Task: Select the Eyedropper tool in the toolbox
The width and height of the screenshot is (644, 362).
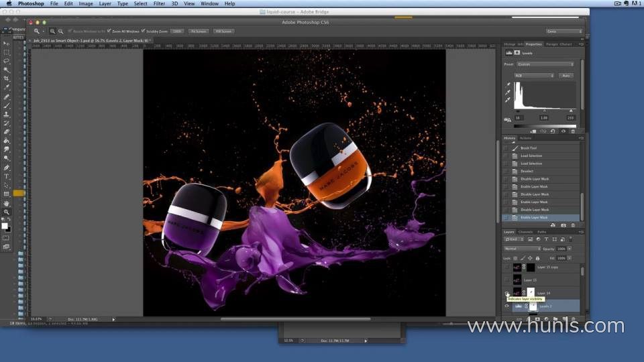Action: (6, 87)
